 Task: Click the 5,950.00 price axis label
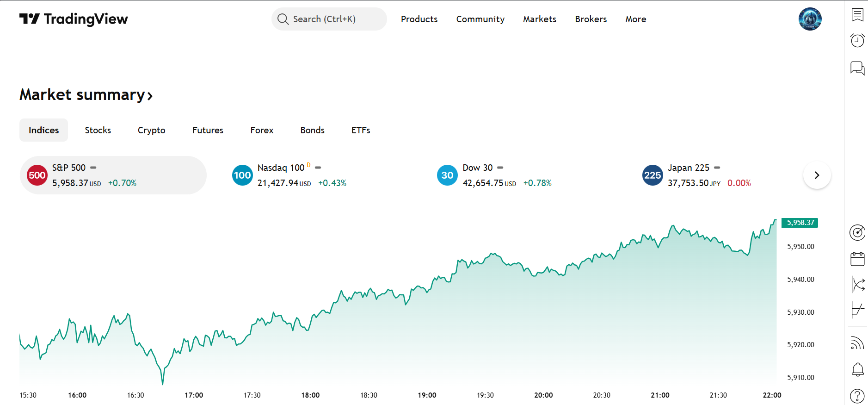click(x=800, y=247)
